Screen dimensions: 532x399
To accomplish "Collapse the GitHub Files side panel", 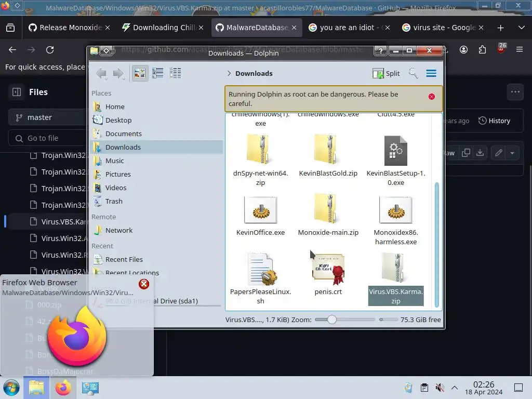I will click(17, 92).
